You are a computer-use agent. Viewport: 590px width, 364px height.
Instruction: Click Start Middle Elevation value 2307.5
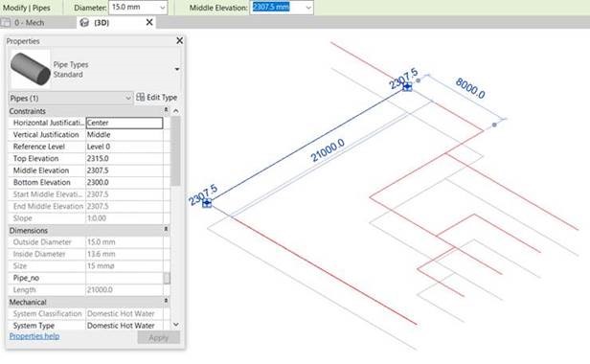[125, 194]
